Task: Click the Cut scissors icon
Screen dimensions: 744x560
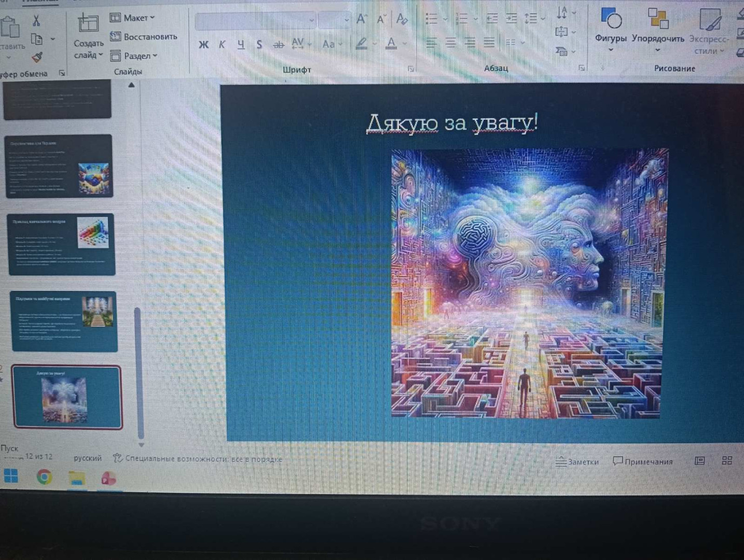Action: (36, 21)
